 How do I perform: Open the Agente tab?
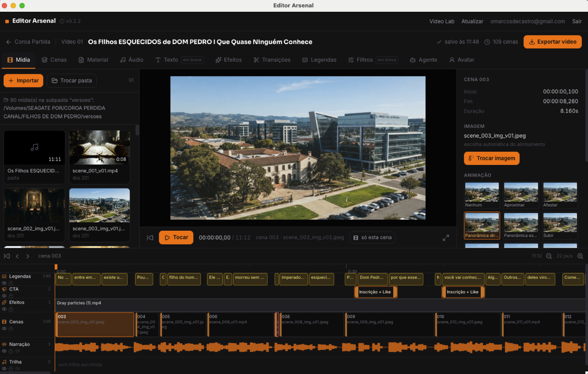click(423, 60)
